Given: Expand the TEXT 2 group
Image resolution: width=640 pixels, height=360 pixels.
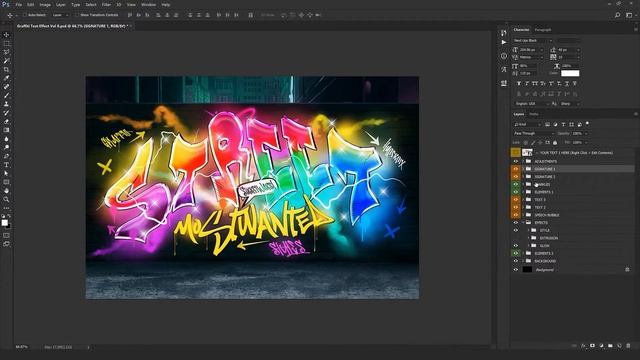Looking at the screenshot, I should click(x=523, y=207).
